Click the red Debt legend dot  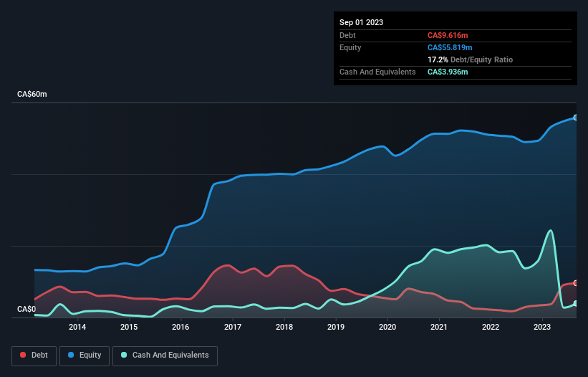[23, 355]
